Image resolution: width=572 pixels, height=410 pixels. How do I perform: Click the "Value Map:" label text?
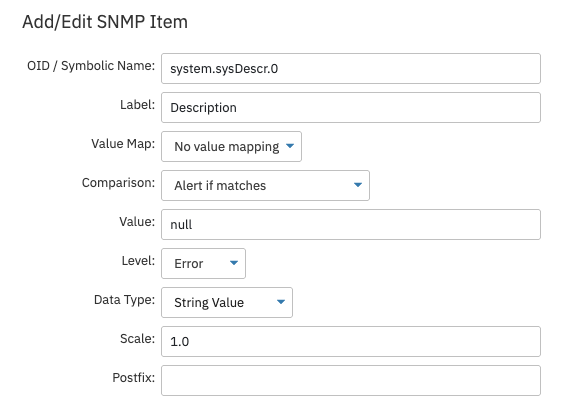[123, 144]
